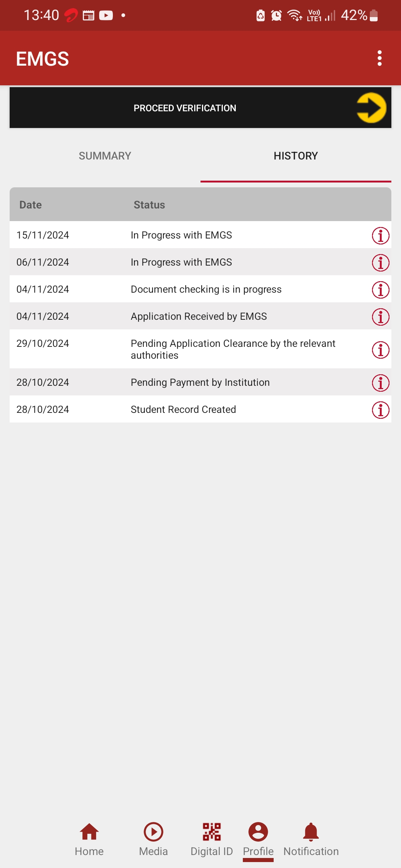View info for Document checking status

[381, 290]
